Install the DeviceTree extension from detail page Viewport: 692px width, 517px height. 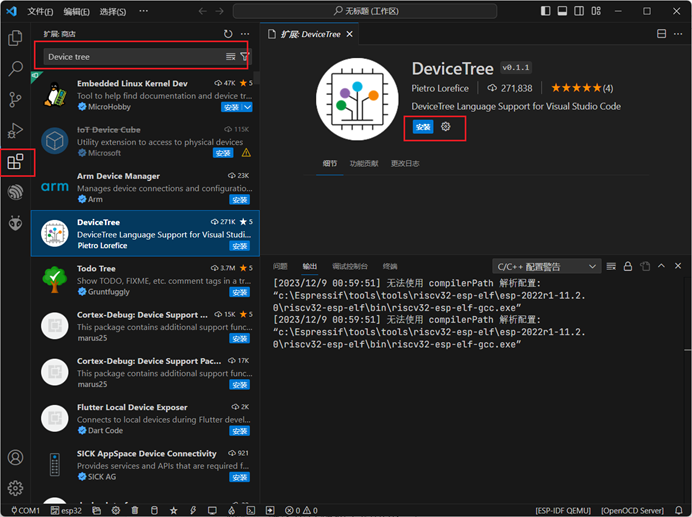[x=423, y=127]
